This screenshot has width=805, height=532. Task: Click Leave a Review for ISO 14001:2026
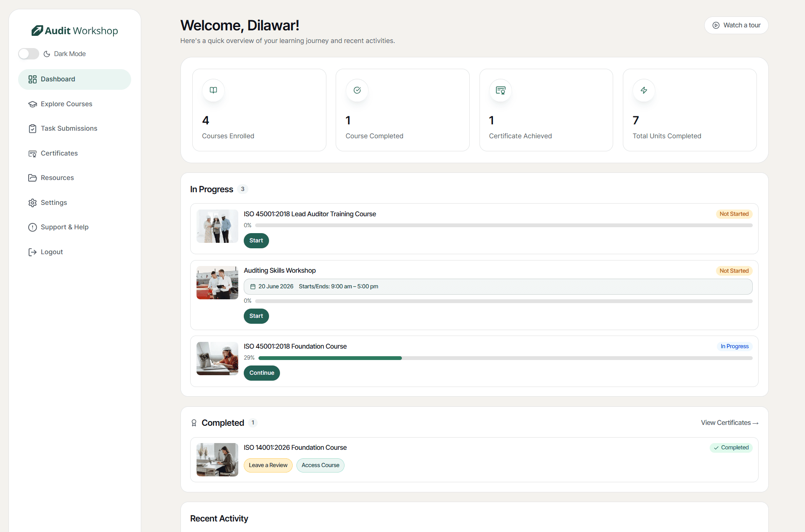(268, 465)
